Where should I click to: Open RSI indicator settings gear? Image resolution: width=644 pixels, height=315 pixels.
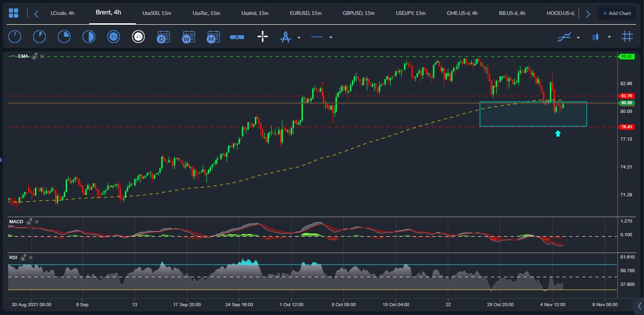click(x=23, y=257)
